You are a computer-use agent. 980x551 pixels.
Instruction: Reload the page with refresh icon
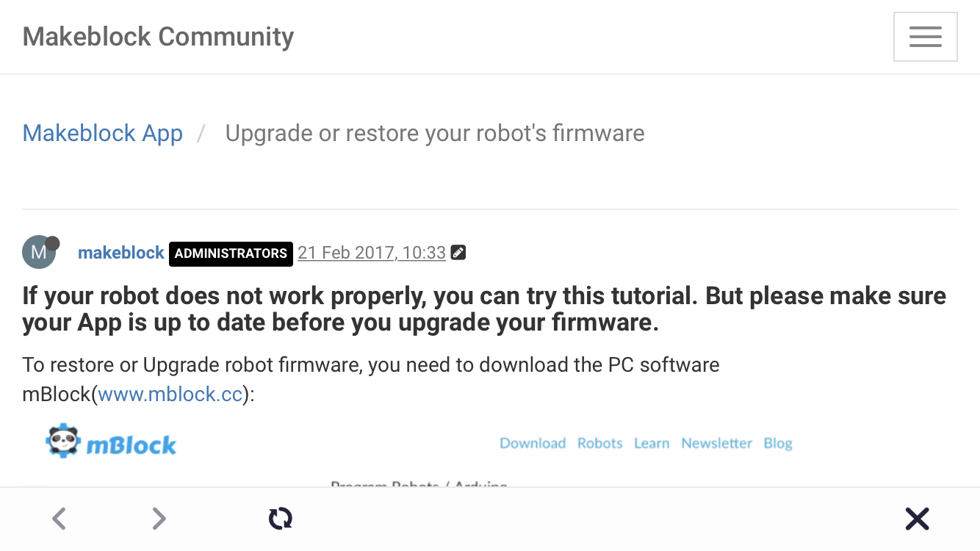[x=281, y=519]
